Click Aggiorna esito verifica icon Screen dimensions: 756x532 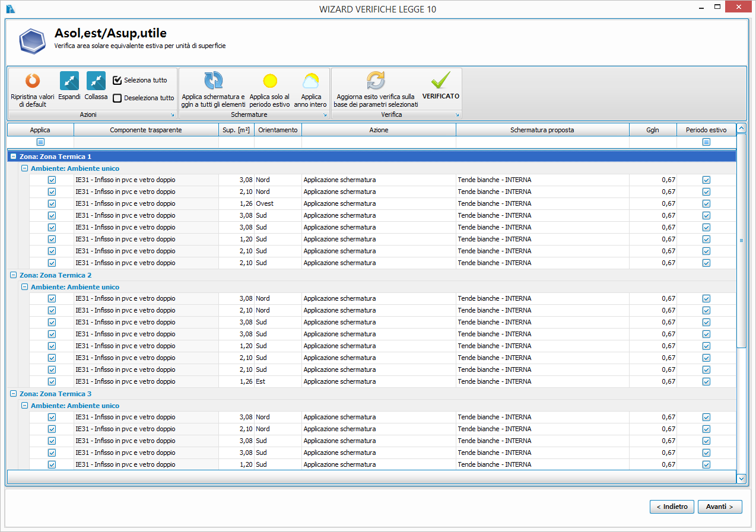click(376, 81)
